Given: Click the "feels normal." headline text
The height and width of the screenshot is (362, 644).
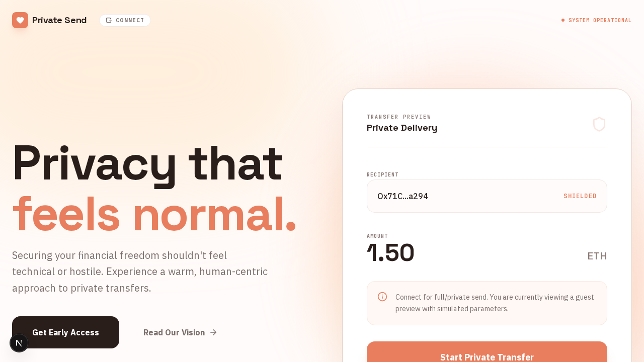Looking at the screenshot, I should 154,214.
